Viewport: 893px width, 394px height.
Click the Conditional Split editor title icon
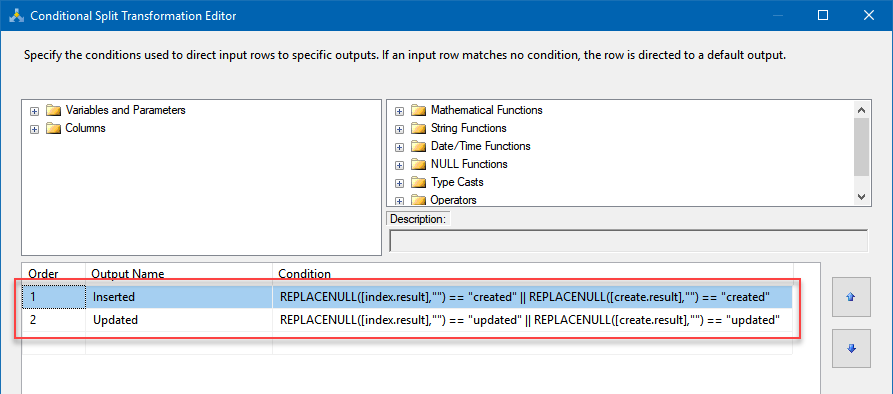coord(16,15)
